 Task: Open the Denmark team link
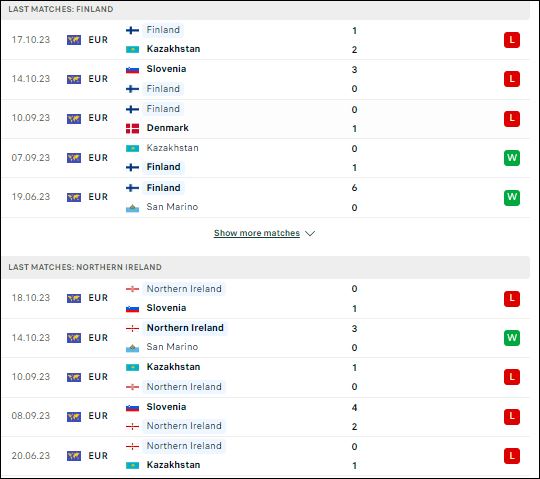168,128
